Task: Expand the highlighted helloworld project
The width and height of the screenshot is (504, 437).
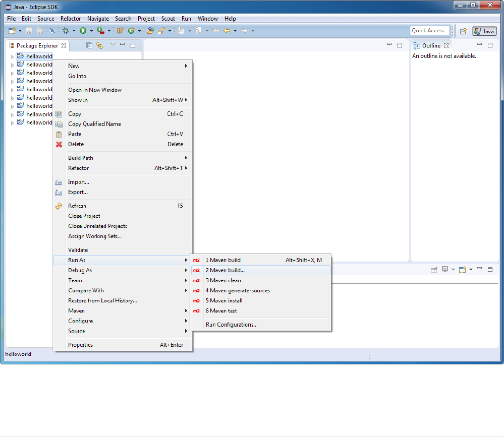Action: click(x=12, y=57)
